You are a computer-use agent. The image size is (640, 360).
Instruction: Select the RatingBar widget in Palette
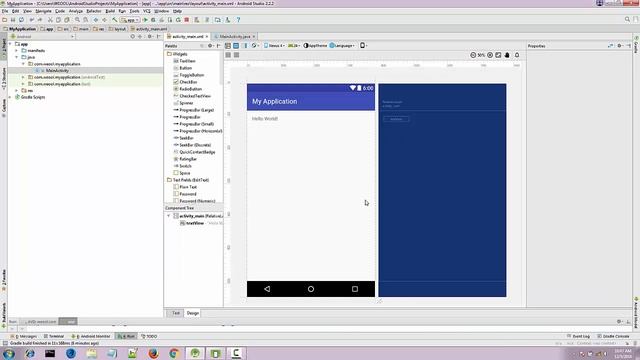185,159
